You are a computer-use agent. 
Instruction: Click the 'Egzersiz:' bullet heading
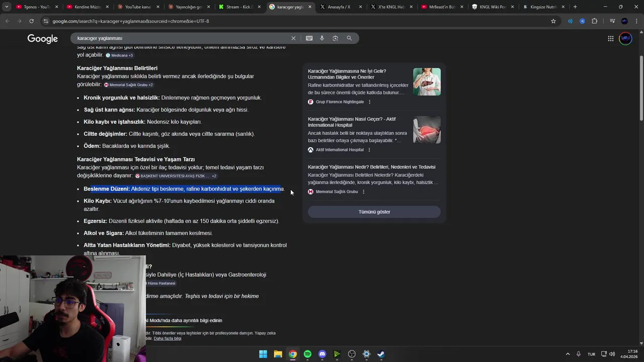tap(96, 221)
